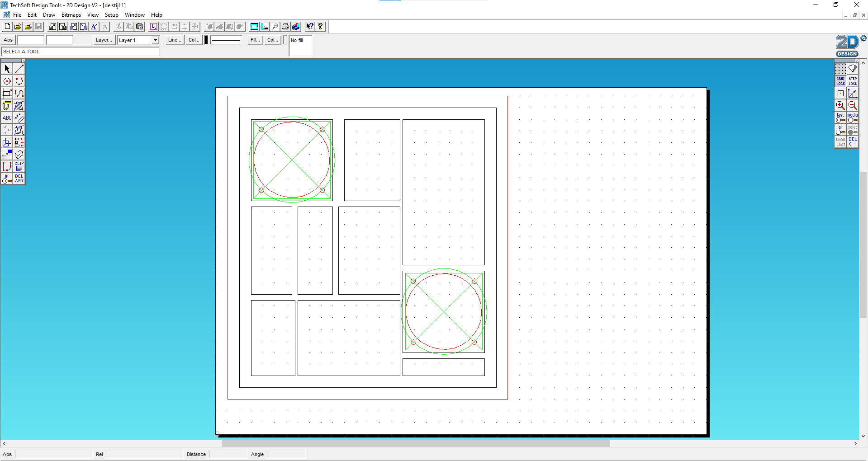Click the Print toolbar icon
Screen dimensions: 868x461
pos(285,27)
